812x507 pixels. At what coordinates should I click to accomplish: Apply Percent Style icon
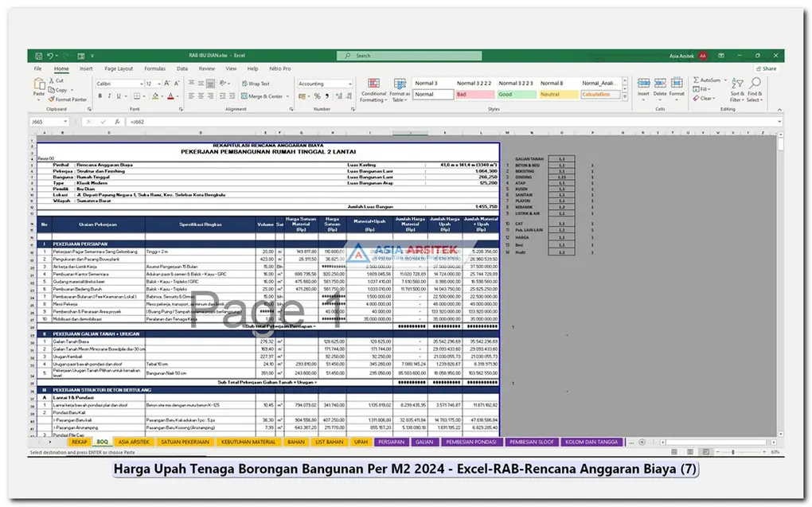click(318, 96)
